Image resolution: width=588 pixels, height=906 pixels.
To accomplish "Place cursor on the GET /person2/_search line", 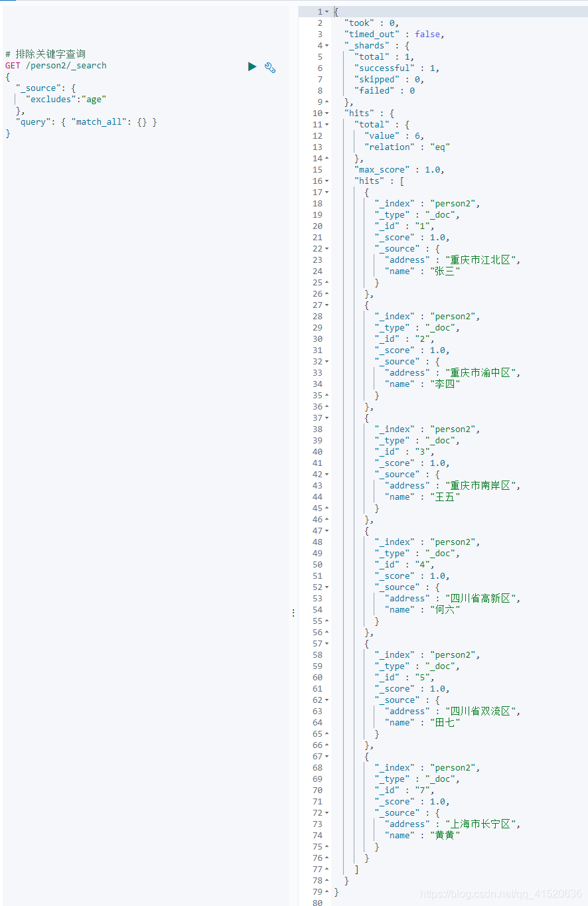I will pyautogui.click(x=56, y=66).
